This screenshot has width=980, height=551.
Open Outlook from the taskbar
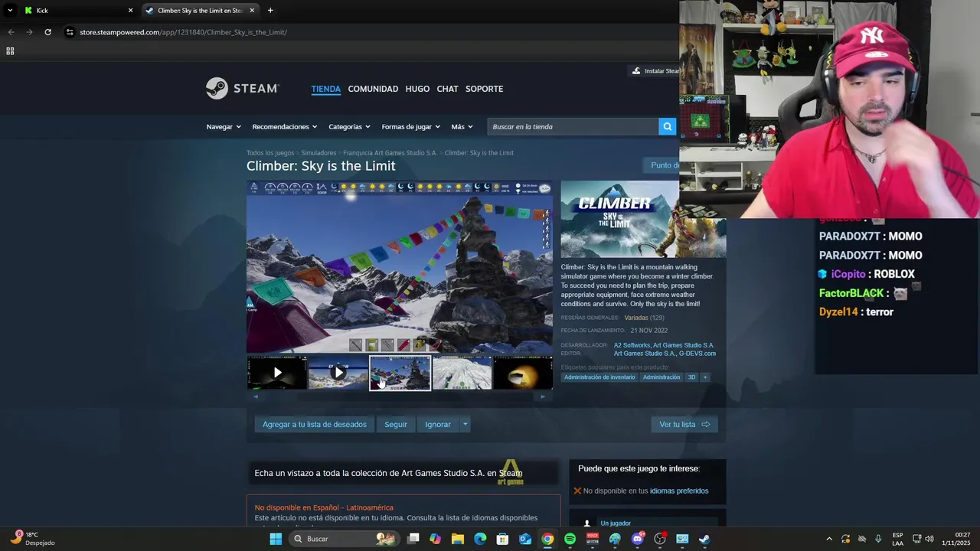pyautogui.click(x=525, y=539)
